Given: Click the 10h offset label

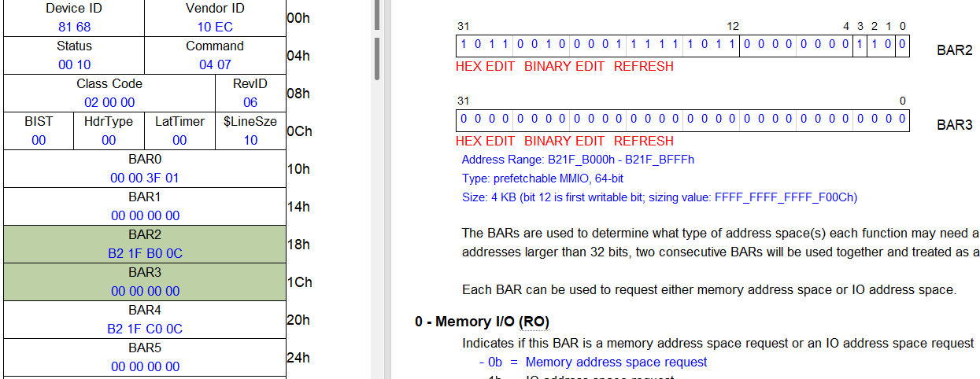Looking at the screenshot, I should pos(299,169).
